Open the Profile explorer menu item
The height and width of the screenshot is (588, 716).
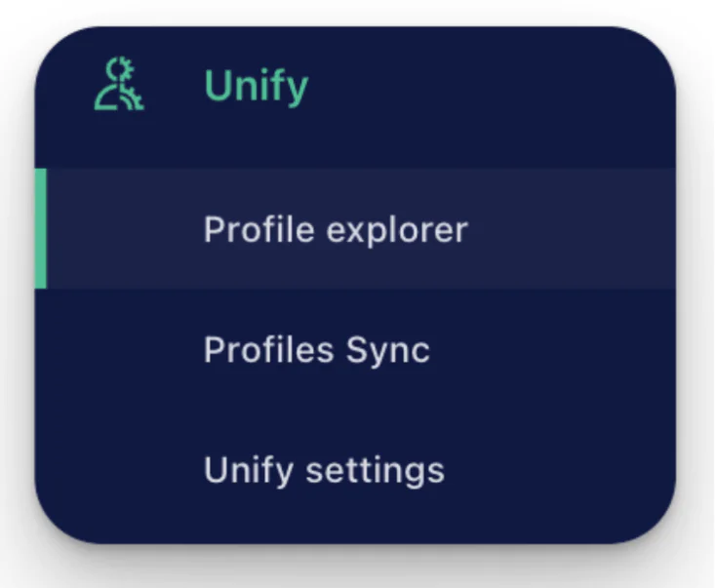click(x=336, y=229)
